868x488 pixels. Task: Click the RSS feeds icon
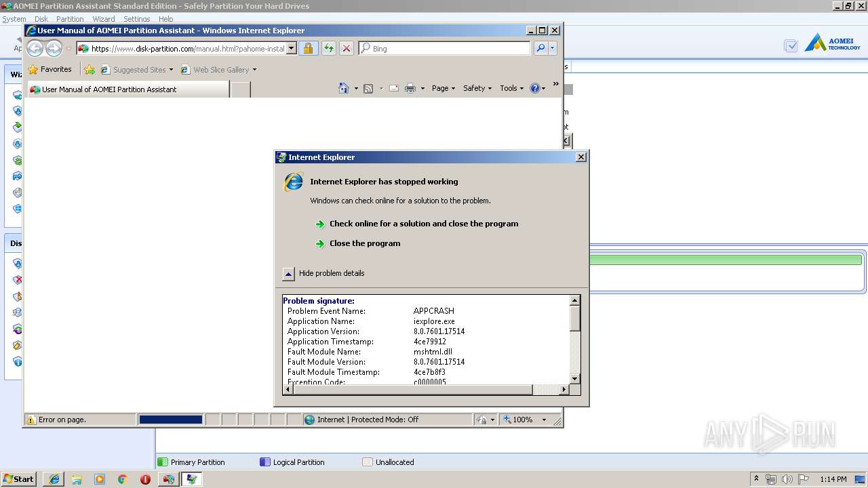(368, 88)
